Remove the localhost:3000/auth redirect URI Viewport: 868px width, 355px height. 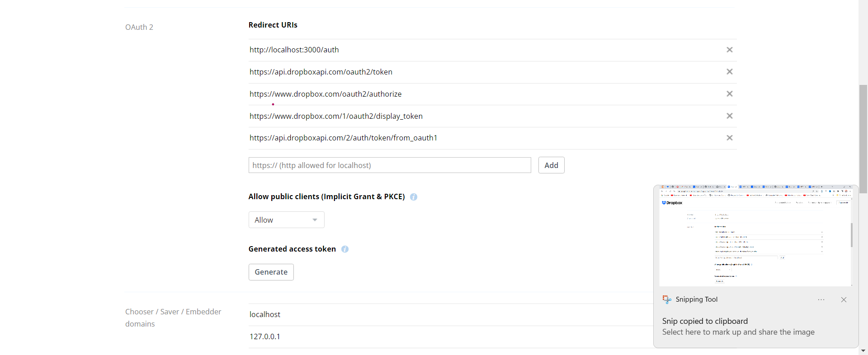(x=729, y=50)
